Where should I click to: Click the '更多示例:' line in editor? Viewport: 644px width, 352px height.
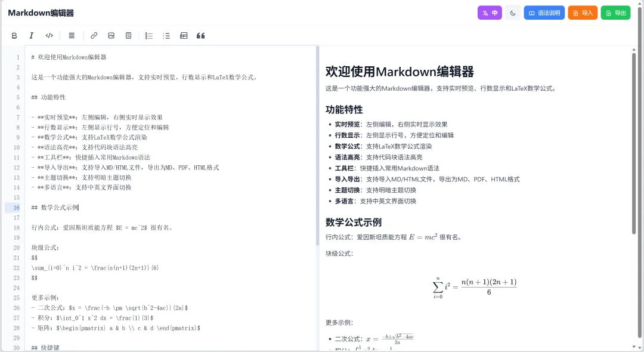45,298
